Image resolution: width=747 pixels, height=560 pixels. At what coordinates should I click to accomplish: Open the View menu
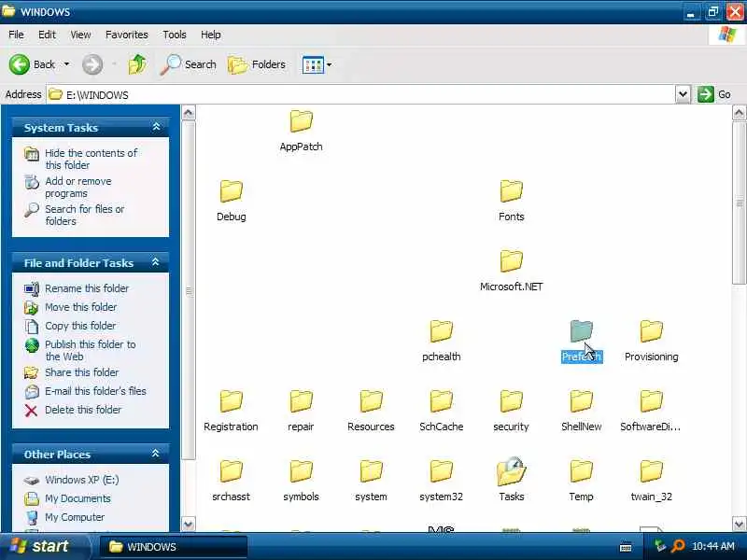pos(80,35)
